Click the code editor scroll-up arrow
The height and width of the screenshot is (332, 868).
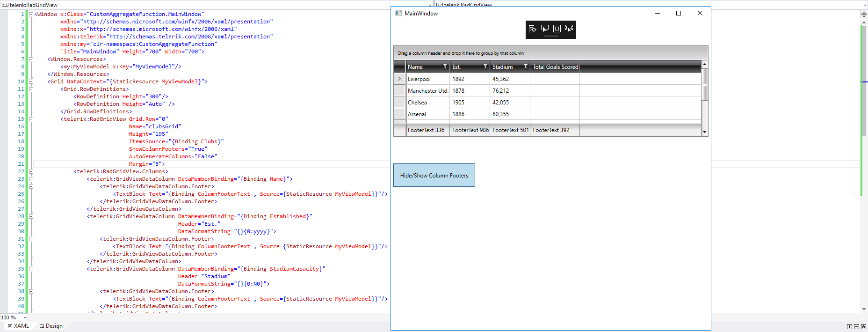864,22
